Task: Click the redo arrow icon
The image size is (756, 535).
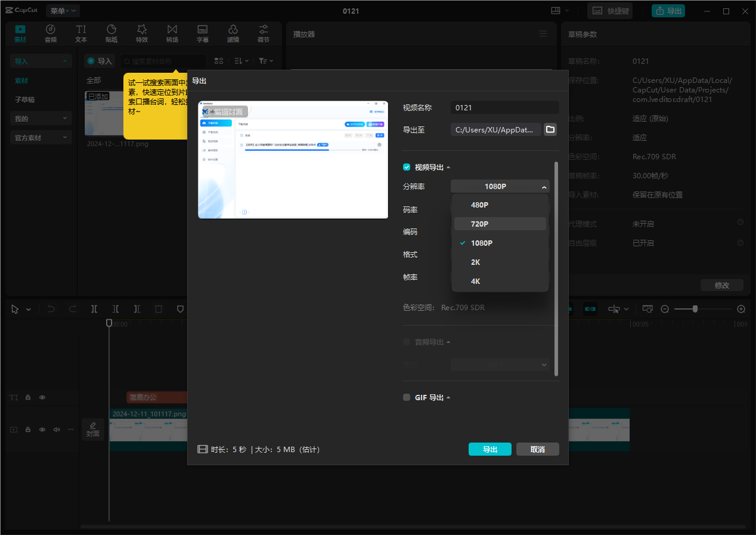Action: point(73,309)
